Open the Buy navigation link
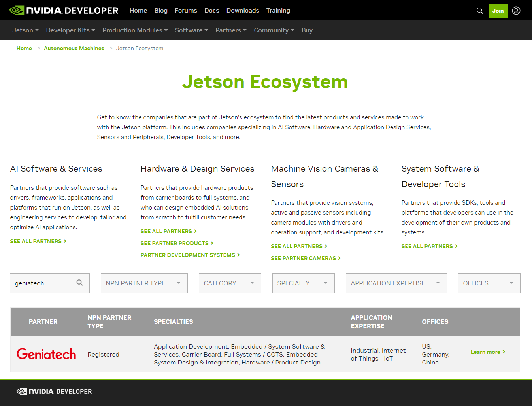 [x=307, y=30]
